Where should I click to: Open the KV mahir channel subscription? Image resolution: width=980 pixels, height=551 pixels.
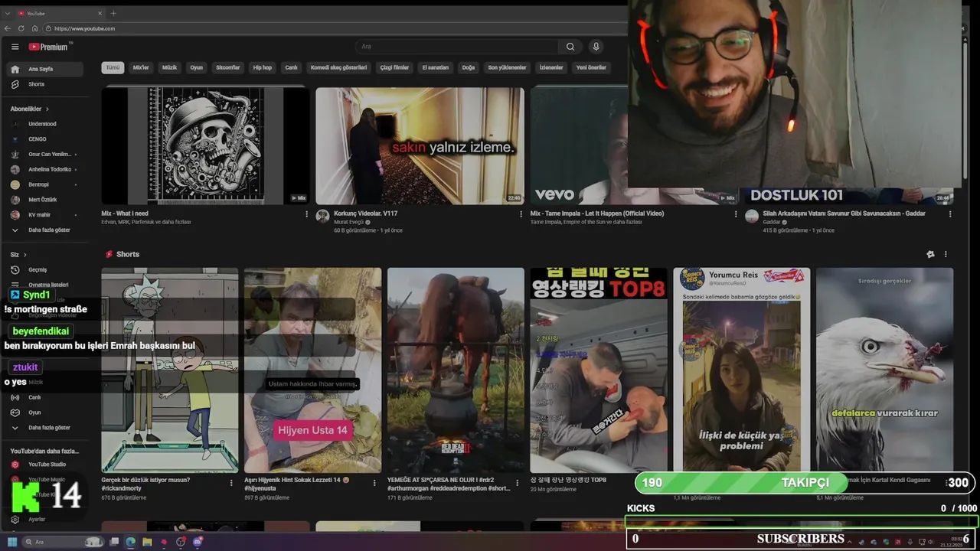[45, 215]
